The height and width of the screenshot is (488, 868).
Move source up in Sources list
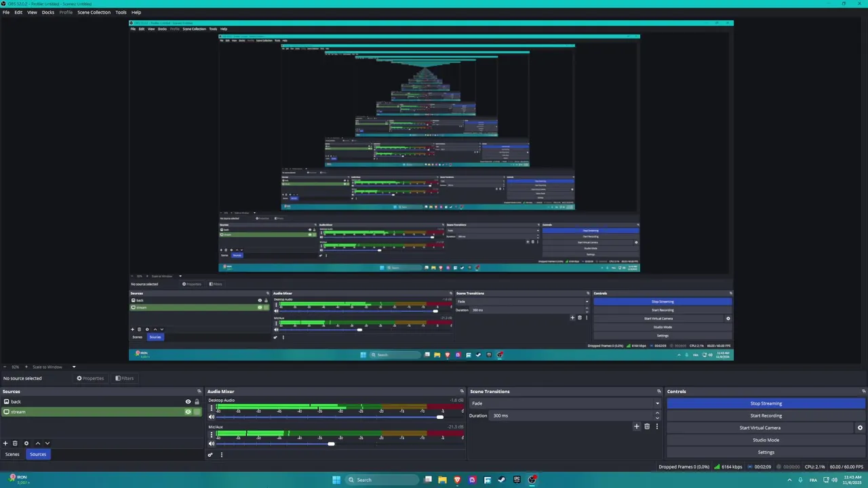click(x=37, y=443)
